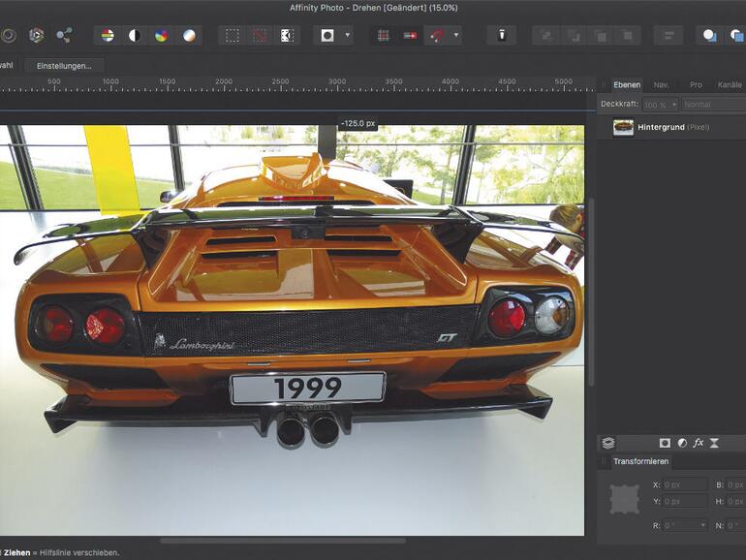Toggle the Quick Mask toolbar button

(327, 36)
